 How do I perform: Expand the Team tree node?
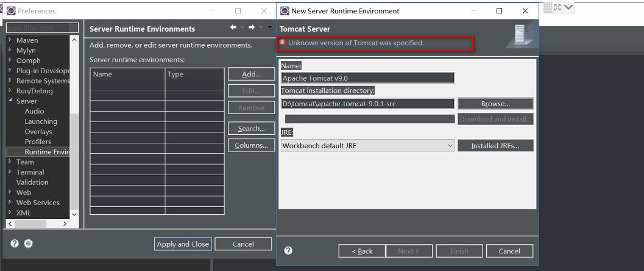(10, 162)
